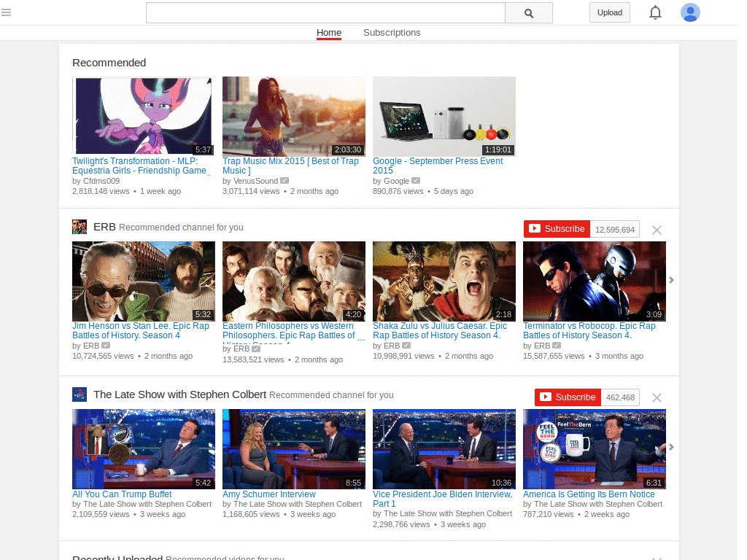Screen dimensions: 747x560
Task: Click verified badge under Terminator vs Robocop
Action: (557, 345)
